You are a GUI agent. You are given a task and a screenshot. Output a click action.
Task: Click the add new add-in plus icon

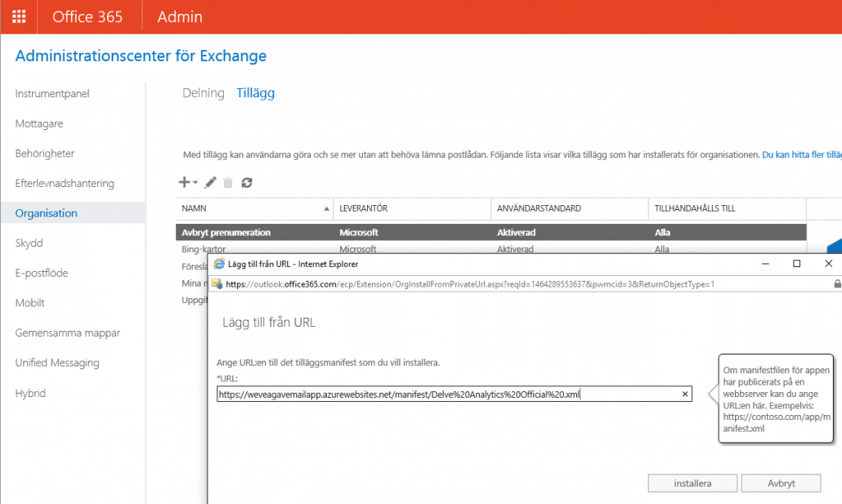184,182
